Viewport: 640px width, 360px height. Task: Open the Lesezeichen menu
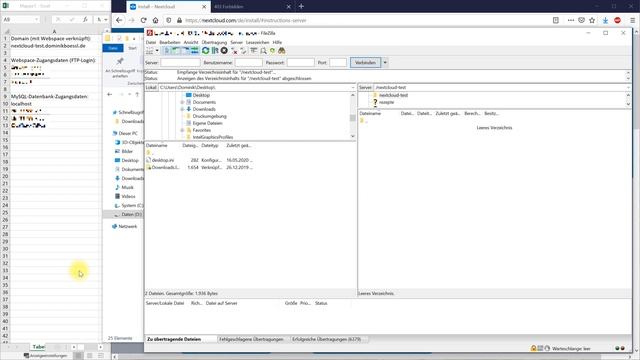coord(257,42)
